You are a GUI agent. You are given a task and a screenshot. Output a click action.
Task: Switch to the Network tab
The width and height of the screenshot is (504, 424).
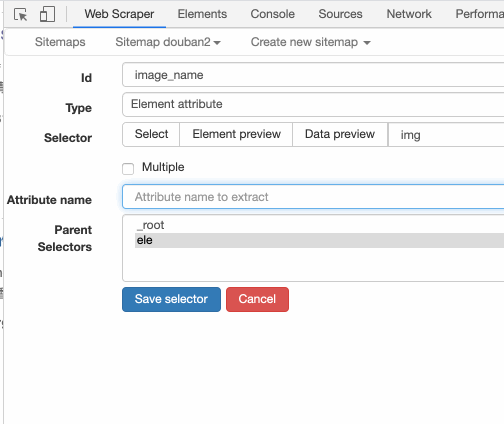click(x=409, y=14)
